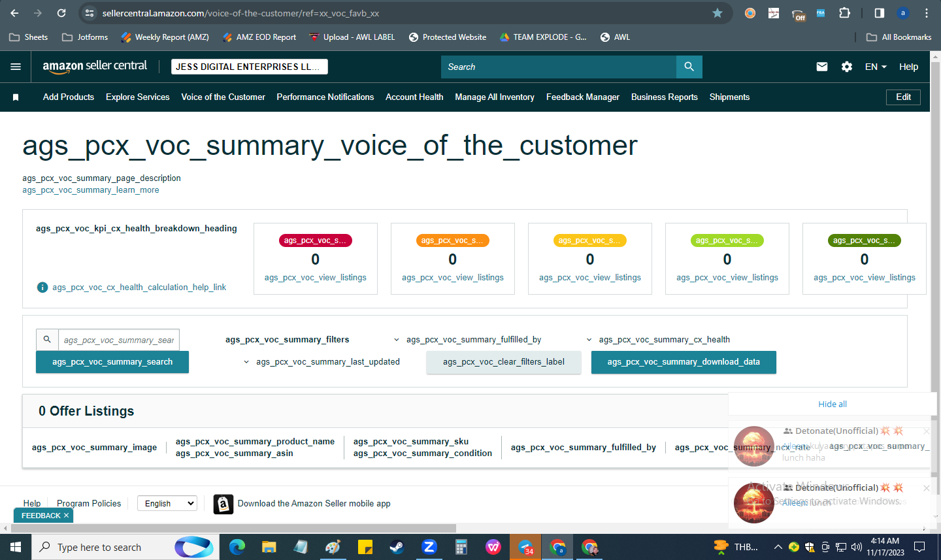Show hidden system tray icons
Screen dimensions: 941x560
[x=778, y=547]
